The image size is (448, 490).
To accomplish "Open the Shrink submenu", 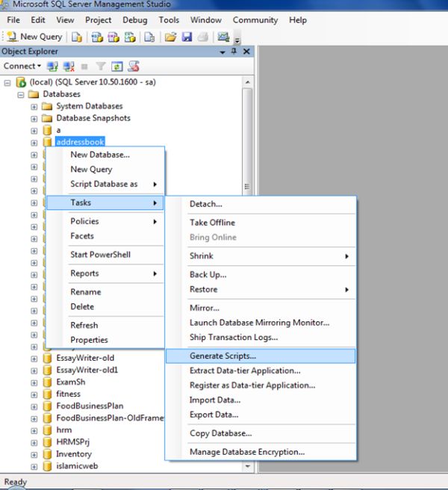I will 261,256.
